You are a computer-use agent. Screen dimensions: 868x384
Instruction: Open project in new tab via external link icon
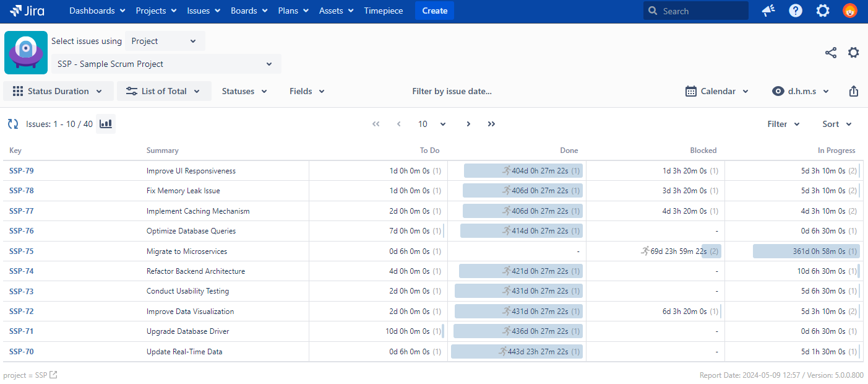tap(53, 375)
